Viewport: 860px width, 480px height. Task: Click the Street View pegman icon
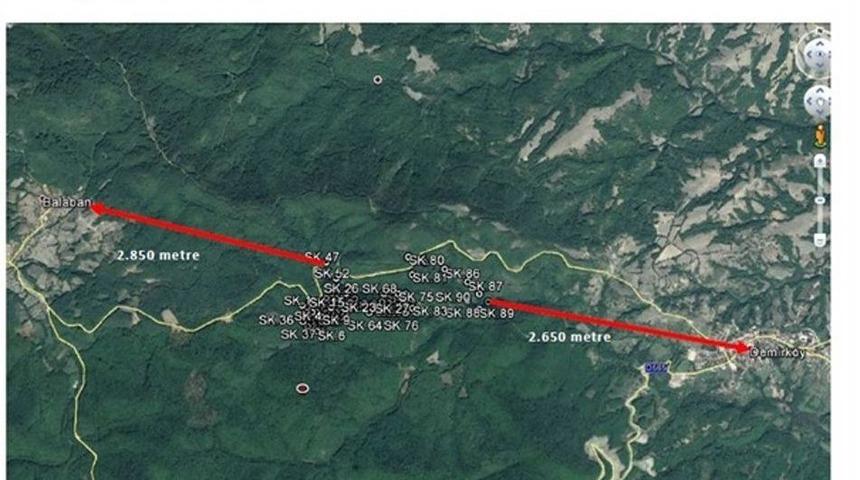[x=821, y=135]
